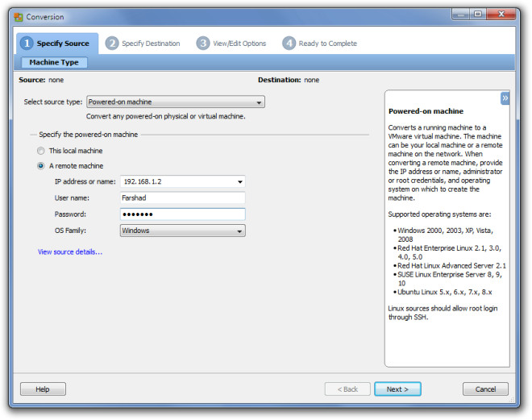The image size is (532, 420).
Task: Click the Conversion app icon in title bar
Action: coord(19,17)
